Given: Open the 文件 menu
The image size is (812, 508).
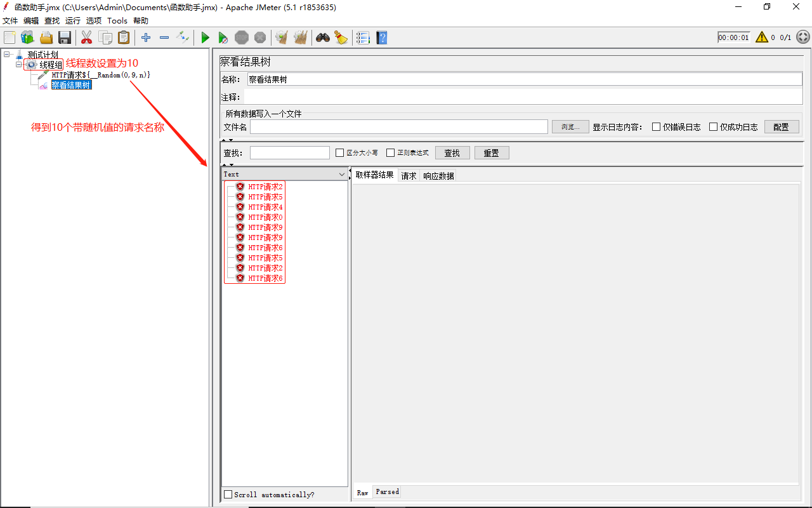Looking at the screenshot, I should (x=10, y=21).
